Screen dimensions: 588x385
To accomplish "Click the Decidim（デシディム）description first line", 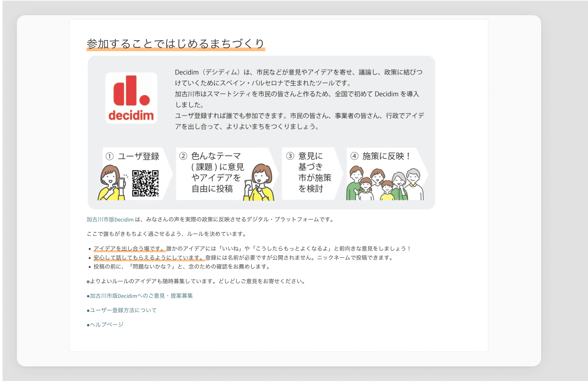I will click(x=299, y=72).
